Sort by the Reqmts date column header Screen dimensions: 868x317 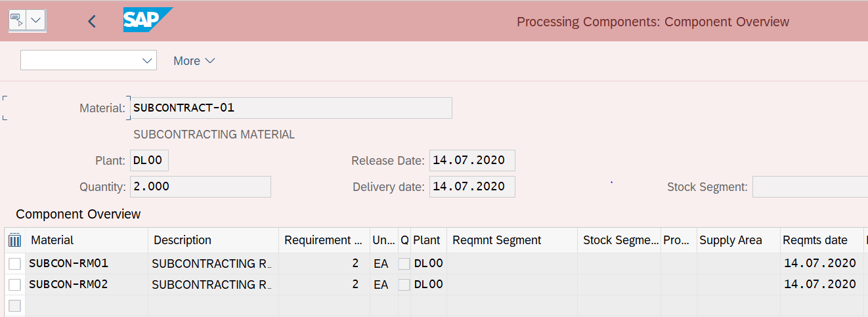[x=815, y=240]
